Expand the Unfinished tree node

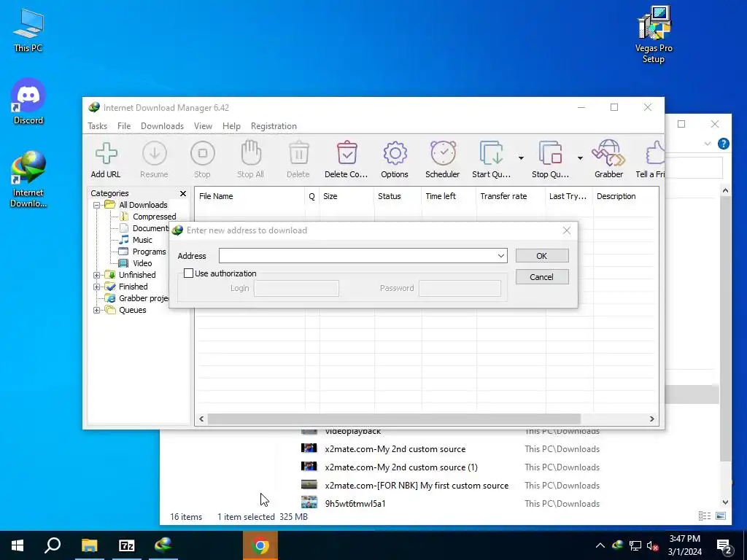97,275
